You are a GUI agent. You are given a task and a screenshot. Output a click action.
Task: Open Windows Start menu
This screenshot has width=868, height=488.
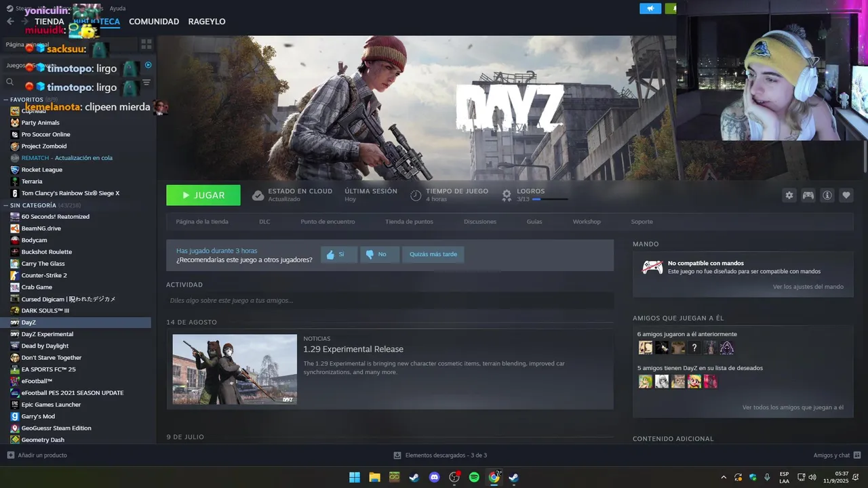[x=355, y=477]
